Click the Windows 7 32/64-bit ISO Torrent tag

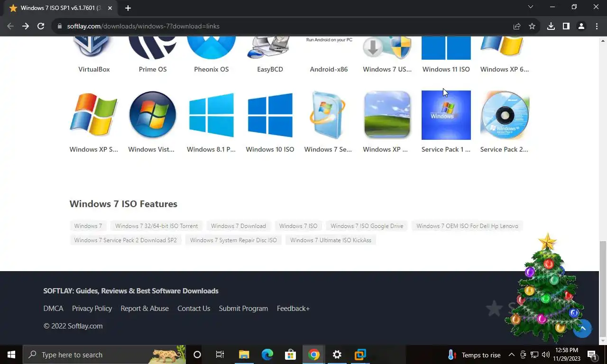tap(156, 226)
